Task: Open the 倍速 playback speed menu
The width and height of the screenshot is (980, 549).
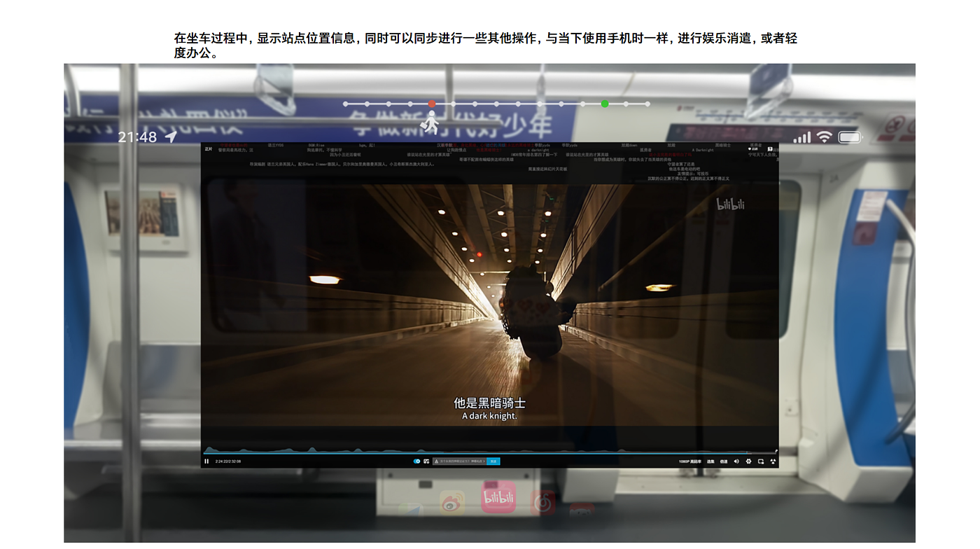Action: click(724, 461)
